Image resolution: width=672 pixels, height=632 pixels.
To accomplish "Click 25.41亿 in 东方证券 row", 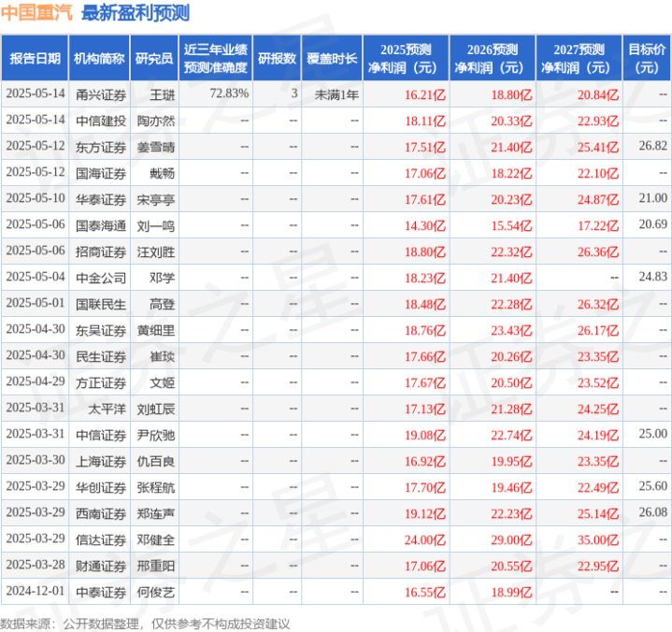I will click(598, 147).
